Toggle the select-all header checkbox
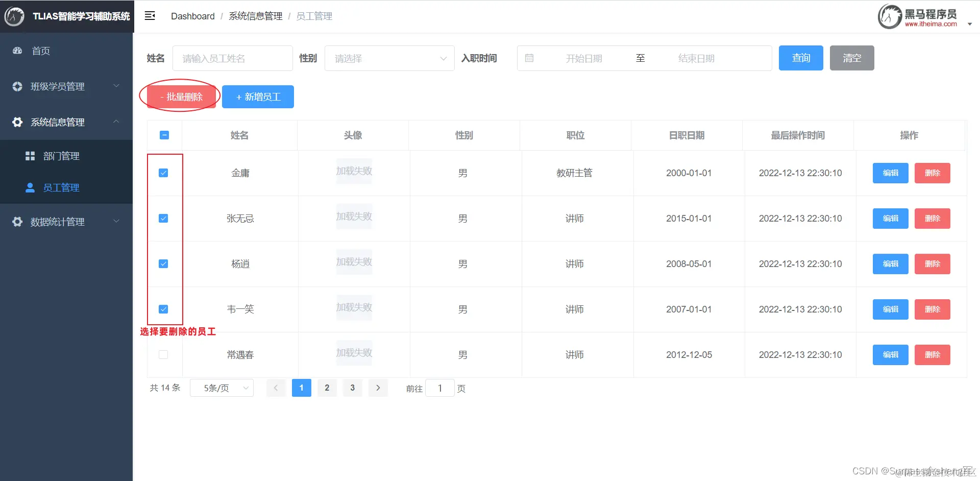The image size is (980, 481). click(164, 135)
